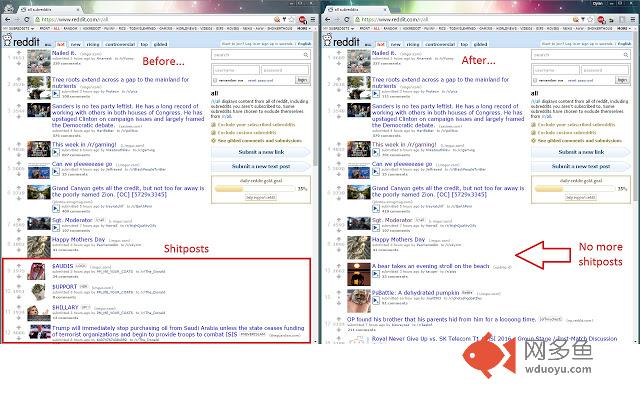Upvote 'Nailed it.' post in After window

point(339,53)
